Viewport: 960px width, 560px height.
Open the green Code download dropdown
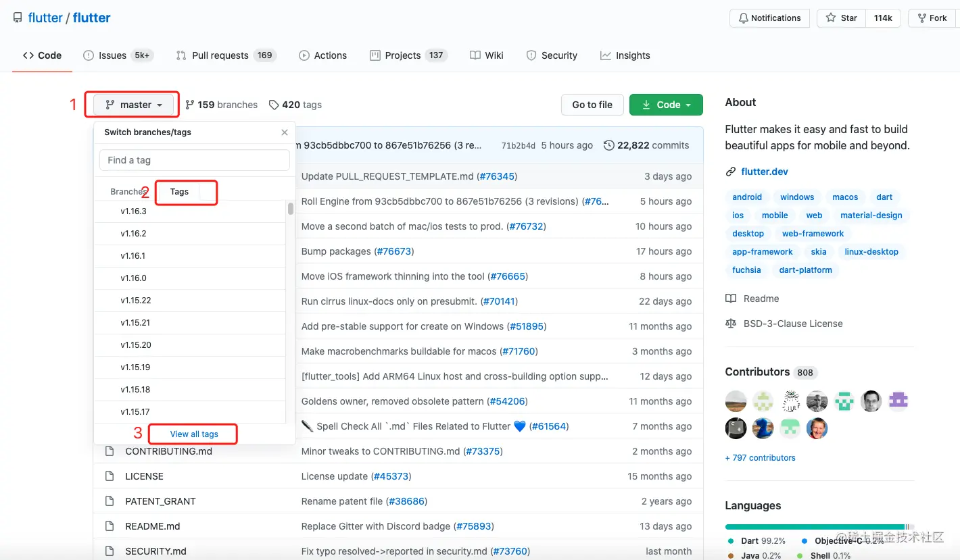point(666,105)
